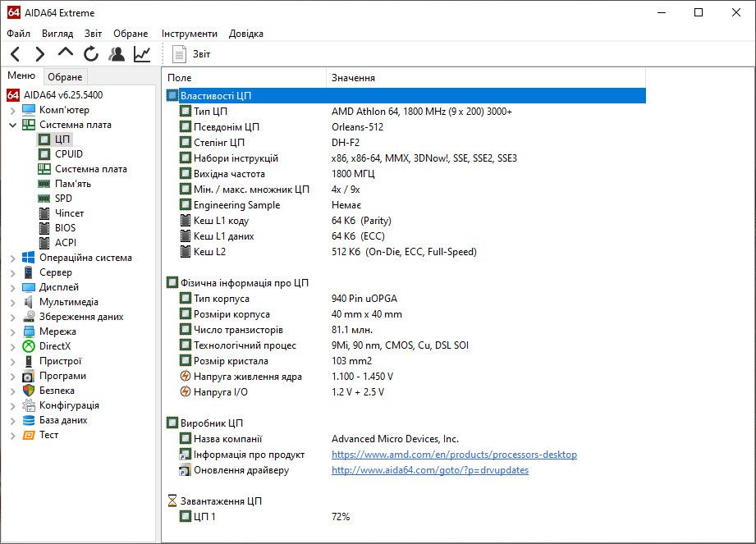The height and width of the screenshot is (544, 756).
Task: Click the DirectX Xbox logo icon
Action: click(x=29, y=346)
